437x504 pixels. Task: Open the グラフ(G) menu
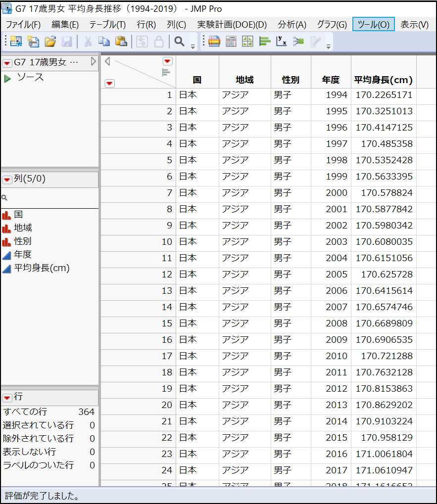332,24
